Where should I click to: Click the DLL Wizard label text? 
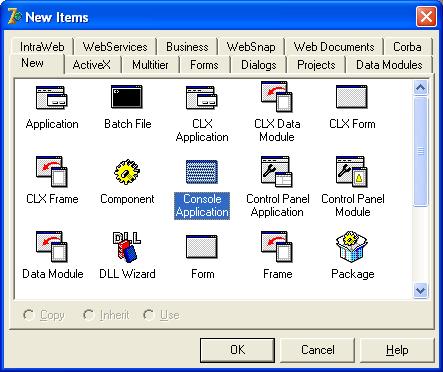127,274
